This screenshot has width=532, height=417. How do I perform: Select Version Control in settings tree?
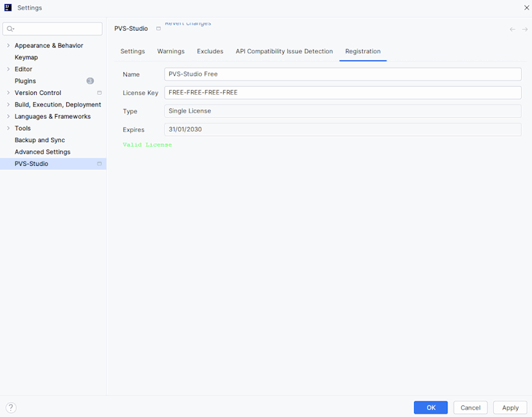click(x=38, y=93)
